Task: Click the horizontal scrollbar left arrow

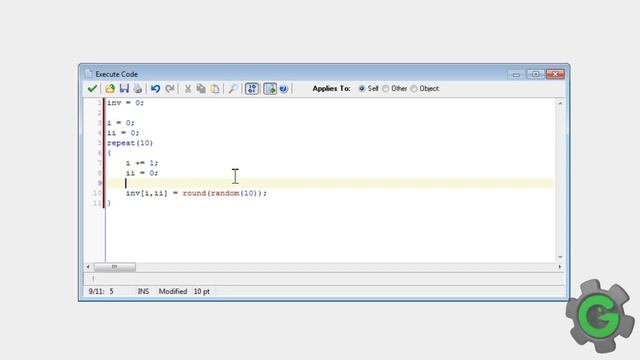Action: click(88, 267)
